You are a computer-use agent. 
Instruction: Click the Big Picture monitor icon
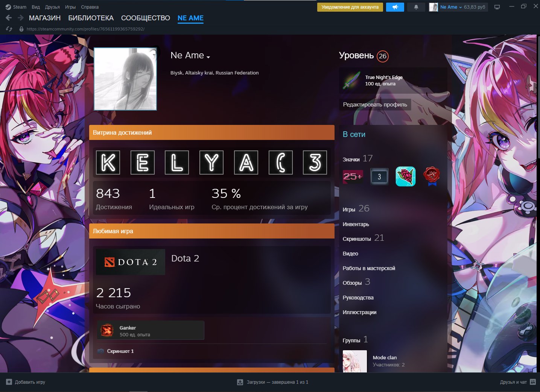(x=497, y=7)
